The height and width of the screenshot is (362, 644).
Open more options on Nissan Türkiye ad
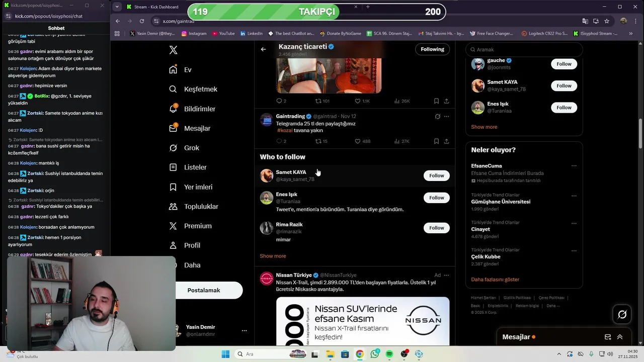click(x=446, y=275)
